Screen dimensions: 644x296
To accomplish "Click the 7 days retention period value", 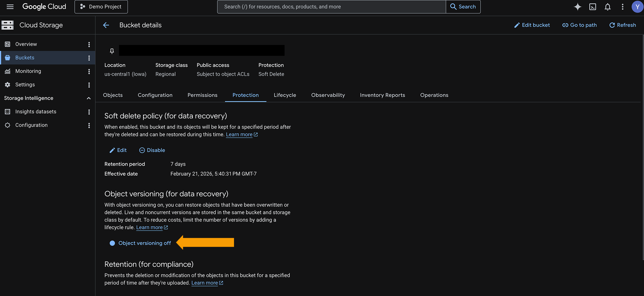I will (x=178, y=164).
